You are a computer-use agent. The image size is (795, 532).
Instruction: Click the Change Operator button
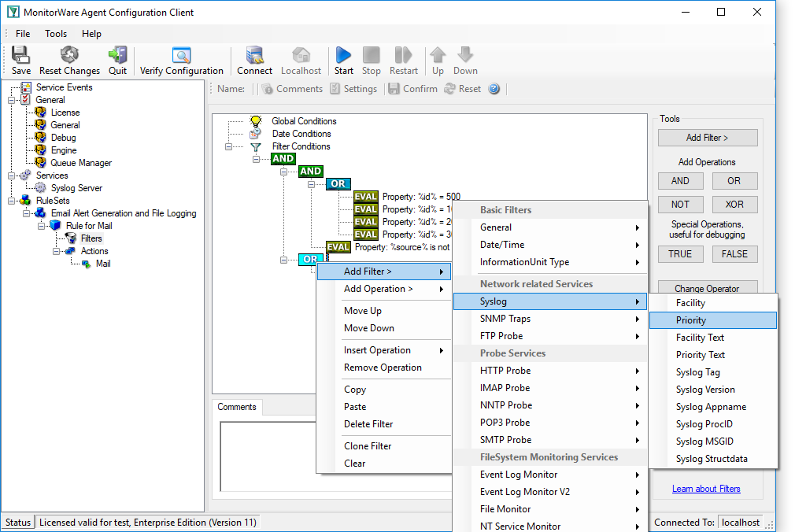708,287
